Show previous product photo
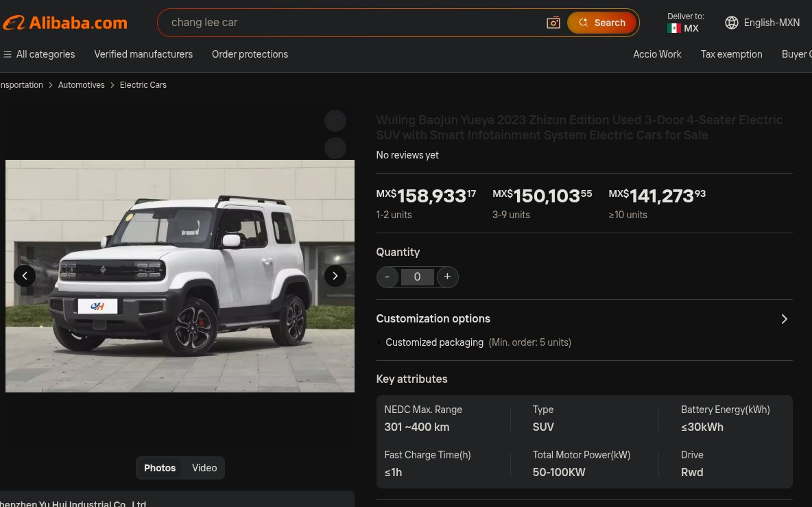The width and height of the screenshot is (812, 507). click(24, 276)
